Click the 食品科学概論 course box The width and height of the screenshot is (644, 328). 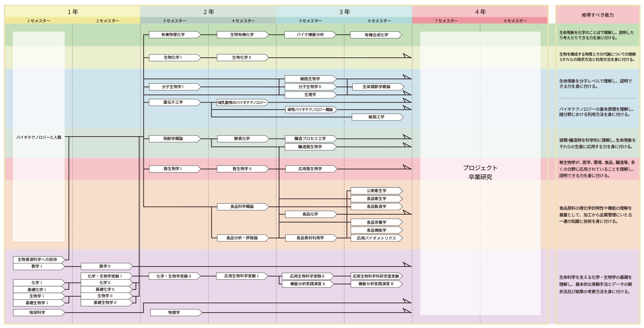tap(242, 207)
